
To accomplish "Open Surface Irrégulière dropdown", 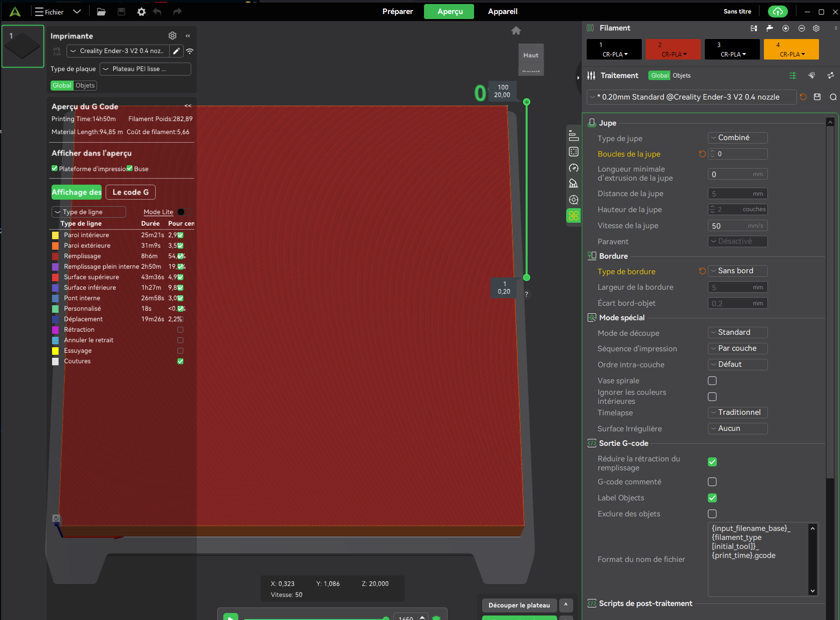I will coord(737,428).
